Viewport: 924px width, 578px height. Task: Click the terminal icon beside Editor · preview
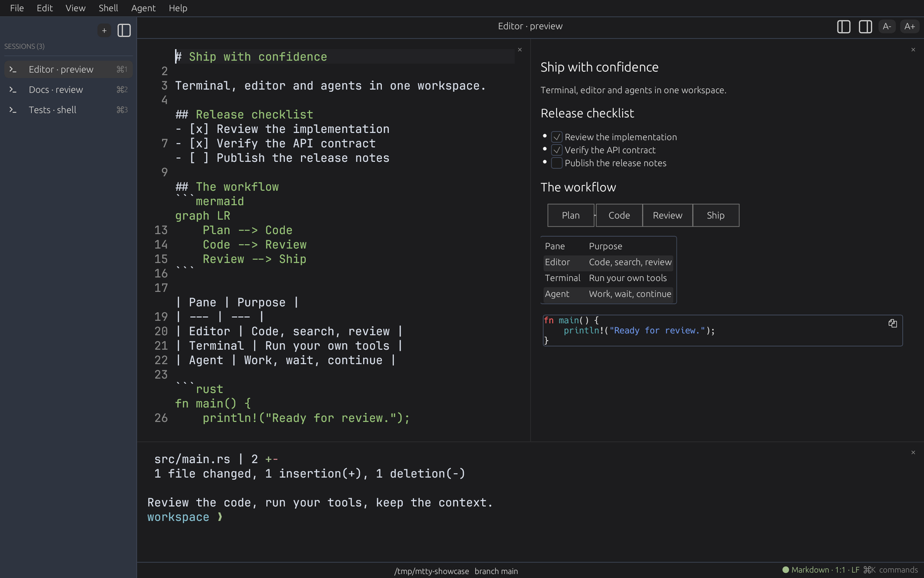13,69
